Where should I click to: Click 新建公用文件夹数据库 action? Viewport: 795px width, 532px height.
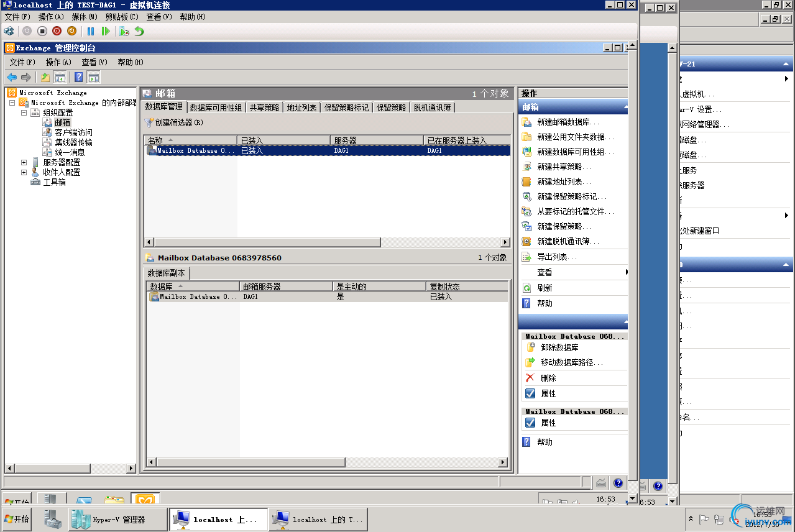(x=575, y=137)
